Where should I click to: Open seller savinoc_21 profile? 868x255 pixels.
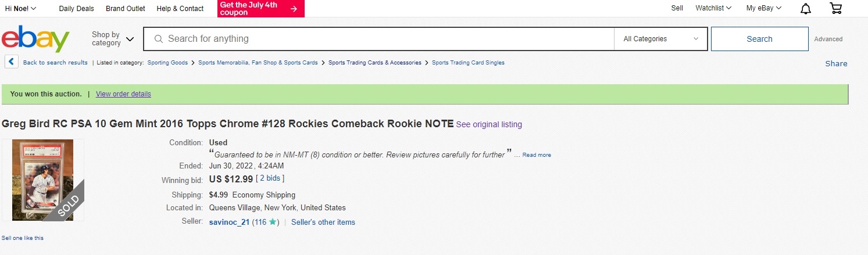229,222
